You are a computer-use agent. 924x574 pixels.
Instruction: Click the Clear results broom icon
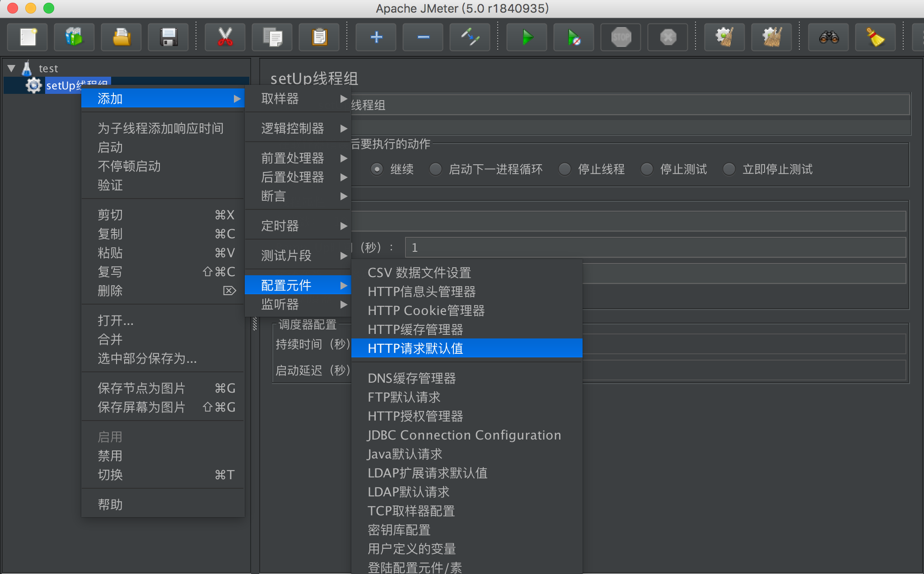pos(725,37)
